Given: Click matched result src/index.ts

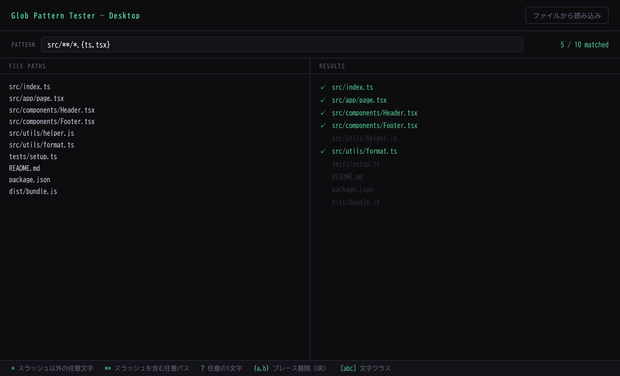Looking at the screenshot, I should pos(352,87).
